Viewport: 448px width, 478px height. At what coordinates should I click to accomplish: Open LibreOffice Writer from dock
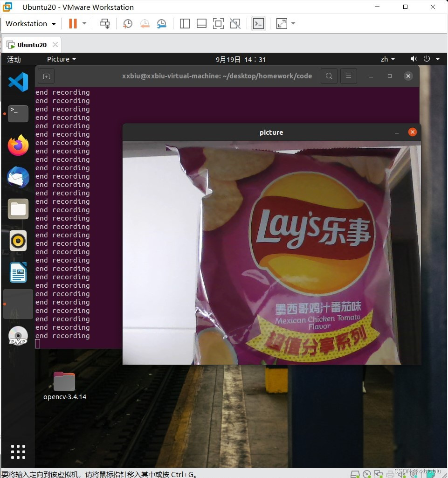18,272
